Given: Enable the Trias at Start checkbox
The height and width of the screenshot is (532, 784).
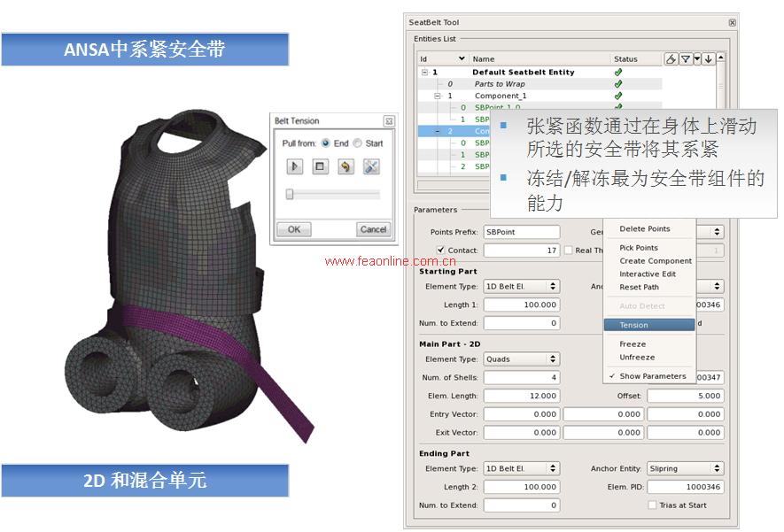Looking at the screenshot, I should click(652, 505).
